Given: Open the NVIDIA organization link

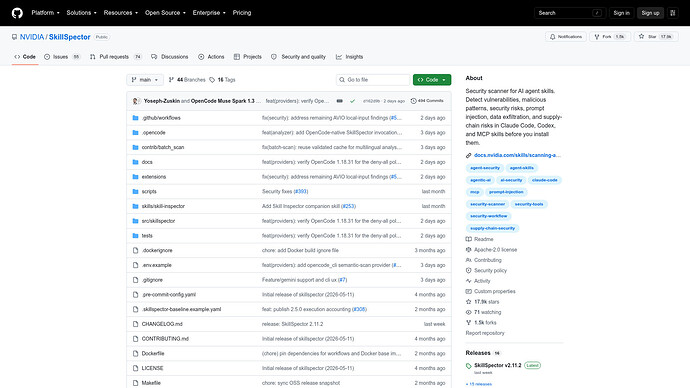Looking at the screenshot, I should pyautogui.click(x=32, y=37).
